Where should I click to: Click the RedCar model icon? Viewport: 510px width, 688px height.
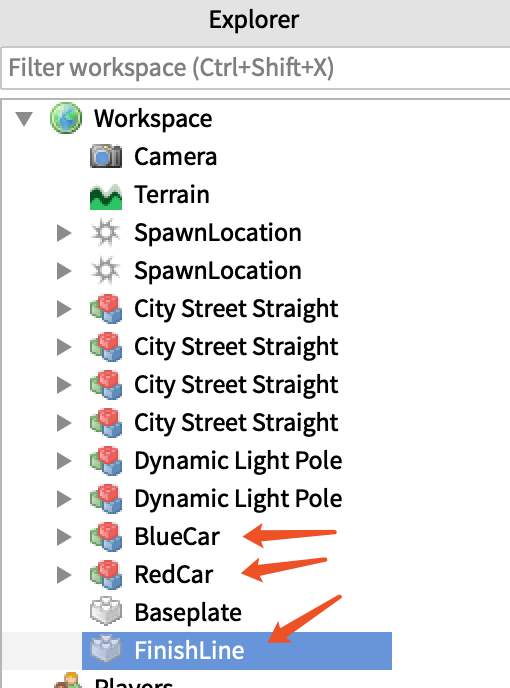[x=106, y=574]
